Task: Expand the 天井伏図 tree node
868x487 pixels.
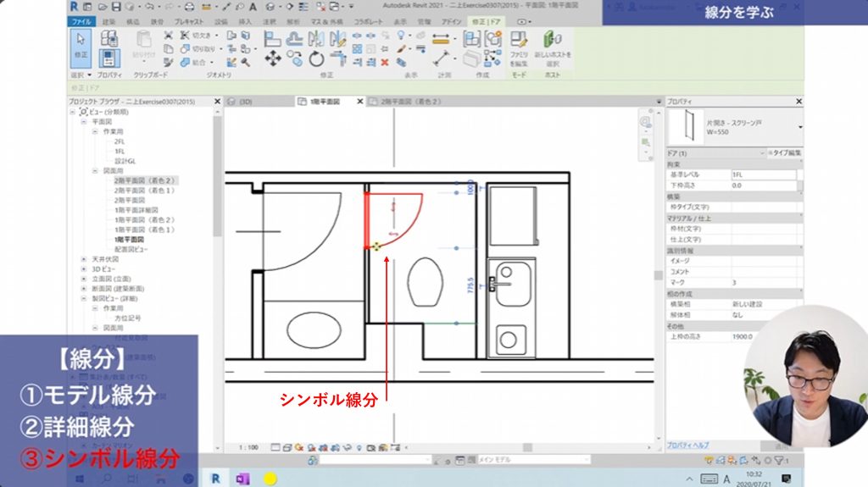Action: click(84, 259)
